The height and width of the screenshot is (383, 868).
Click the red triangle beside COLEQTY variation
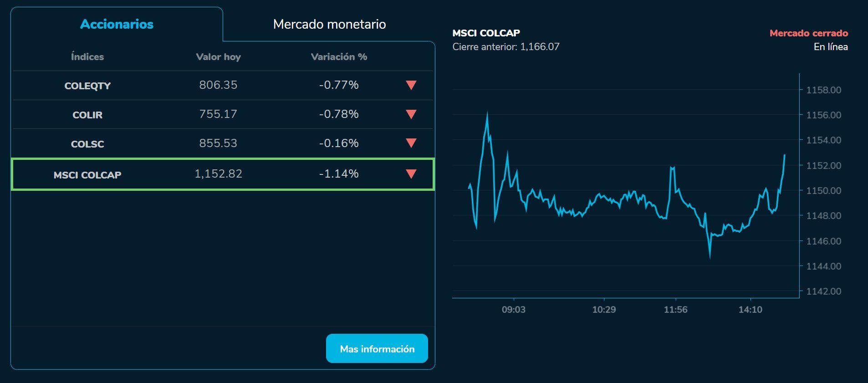click(410, 85)
